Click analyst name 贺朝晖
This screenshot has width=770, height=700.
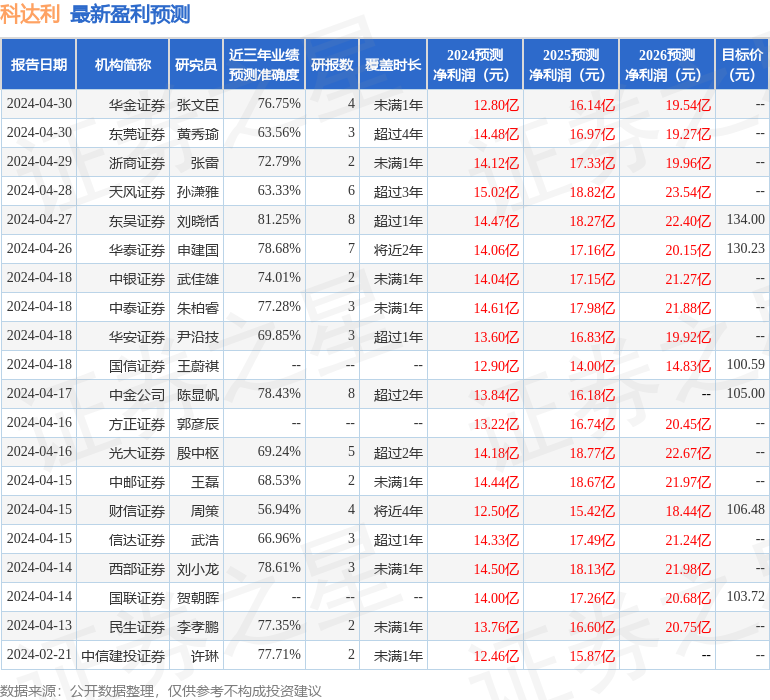click(197, 597)
